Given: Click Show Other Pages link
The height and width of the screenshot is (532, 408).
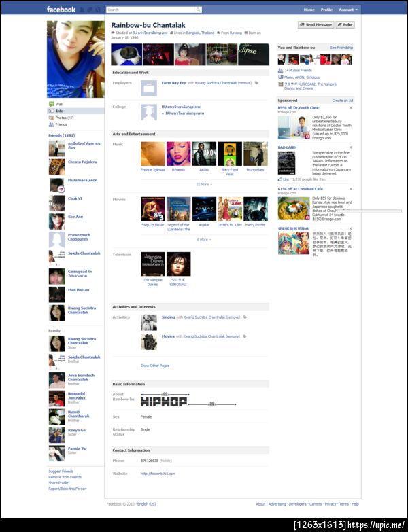Looking at the screenshot, I should pos(155,366).
